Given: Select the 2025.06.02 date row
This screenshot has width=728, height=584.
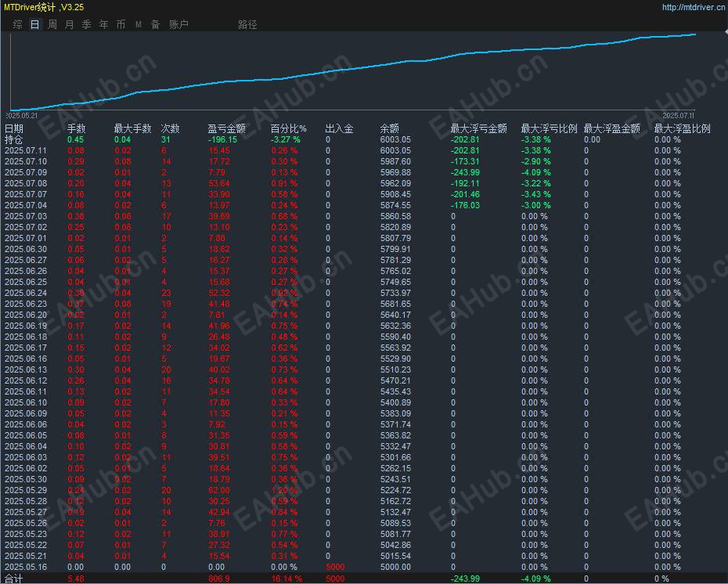Looking at the screenshot, I should [x=26, y=468].
